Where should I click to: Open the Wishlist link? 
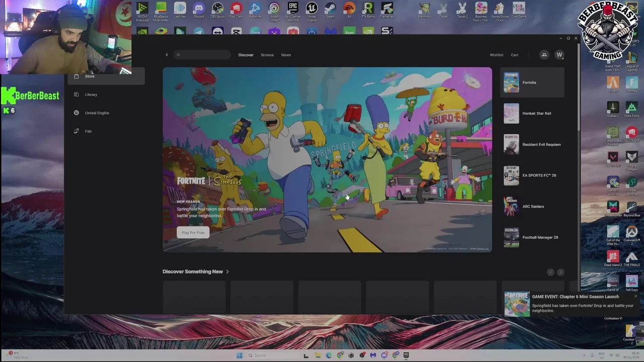tap(497, 55)
